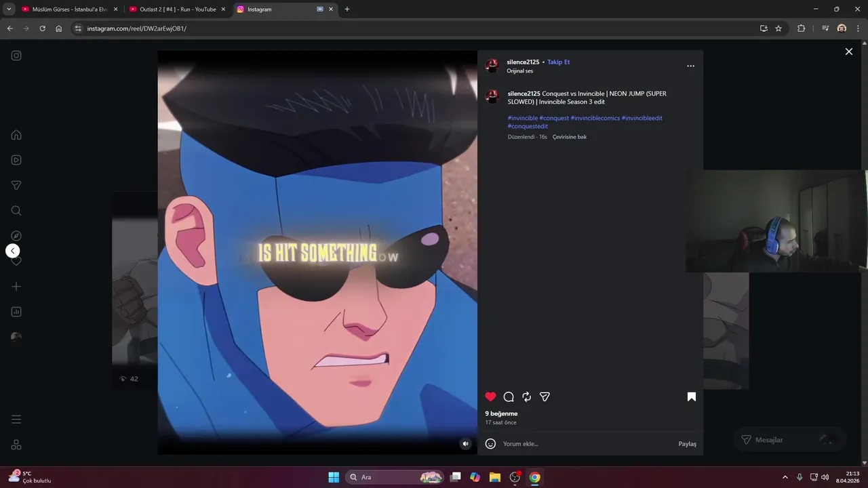Click silence2125 avatar next to the caption

point(493,96)
